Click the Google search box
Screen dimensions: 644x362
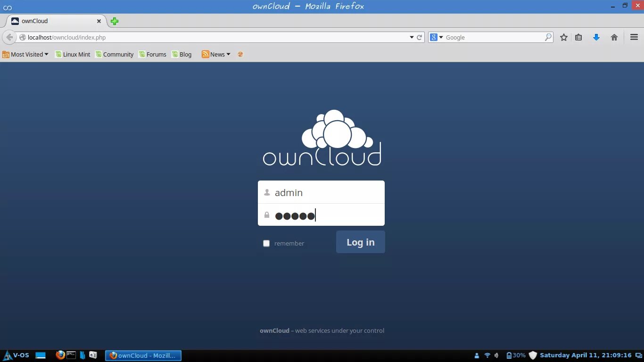click(x=494, y=37)
